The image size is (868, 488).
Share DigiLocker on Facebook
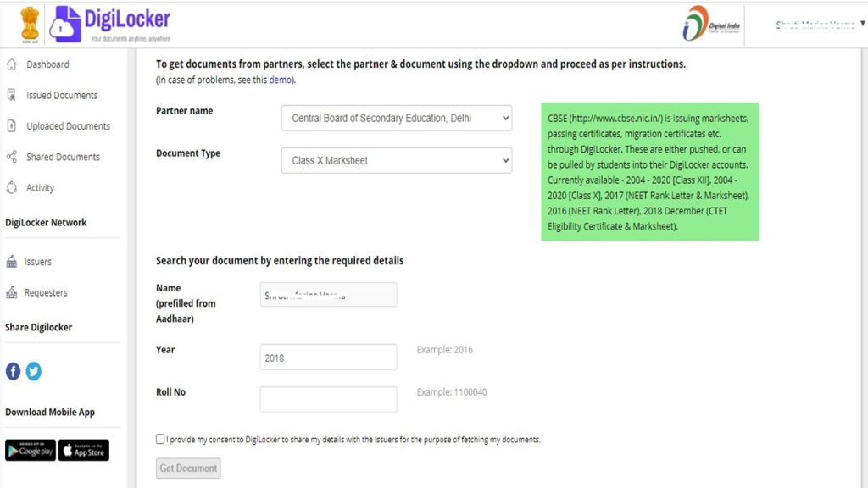[x=13, y=371]
